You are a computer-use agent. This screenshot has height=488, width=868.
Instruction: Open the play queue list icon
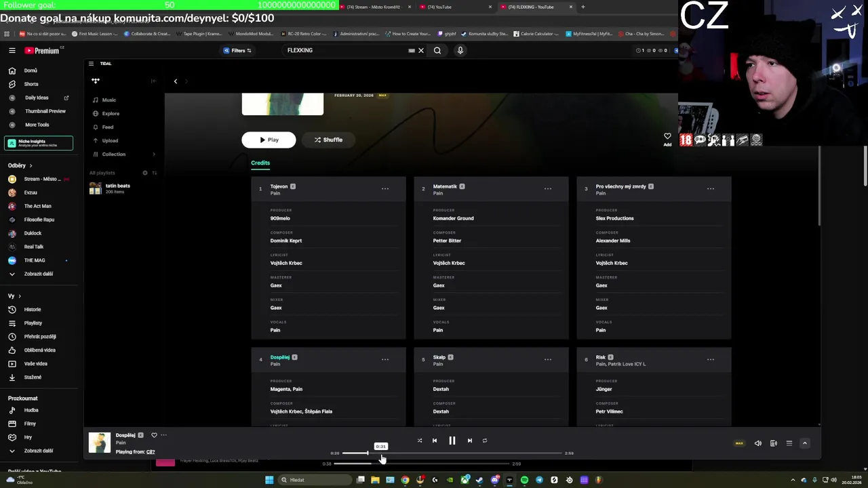point(789,443)
